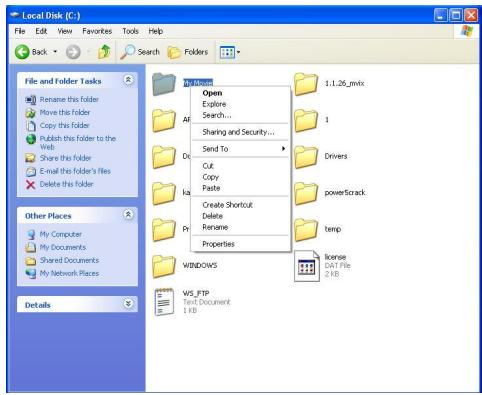Image resolution: width=482 pixels, height=395 pixels.
Task: Choose Delete in the context menu
Action: (240, 216)
